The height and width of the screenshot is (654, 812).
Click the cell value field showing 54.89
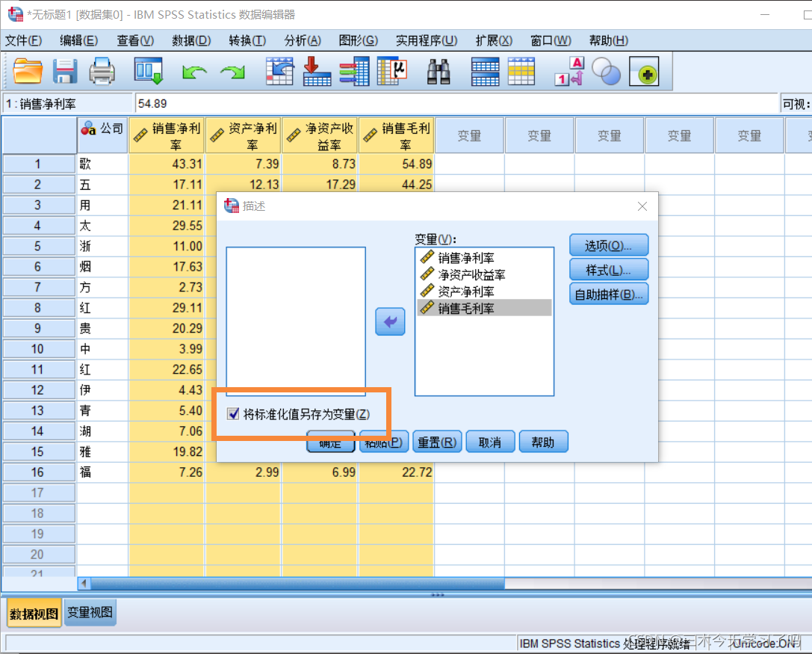tap(456, 104)
